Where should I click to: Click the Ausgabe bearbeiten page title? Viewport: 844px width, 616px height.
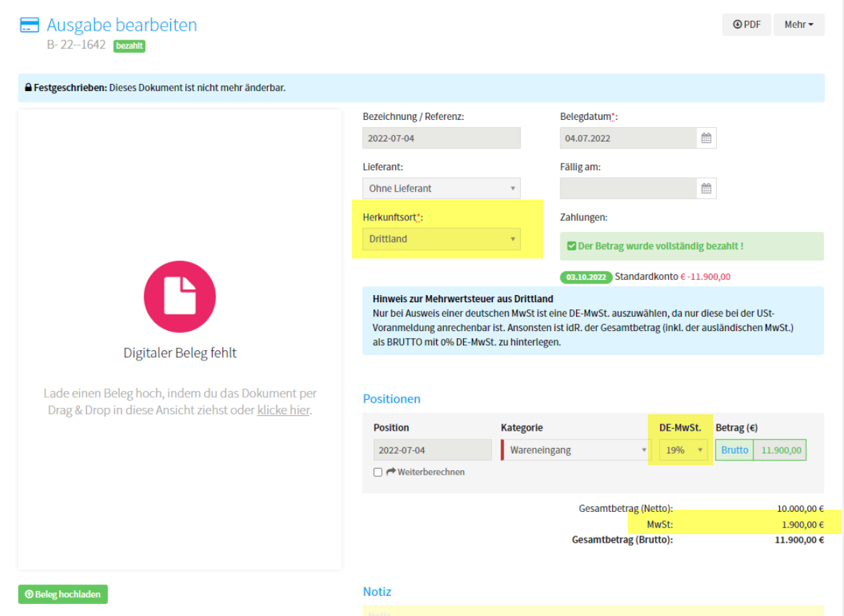(x=121, y=24)
